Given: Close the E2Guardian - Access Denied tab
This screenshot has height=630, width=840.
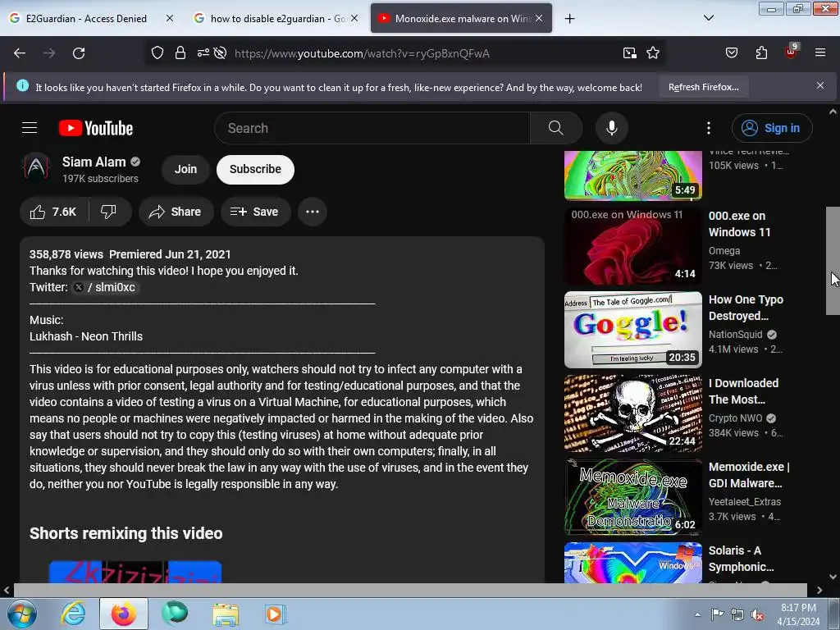Looking at the screenshot, I should (x=169, y=18).
